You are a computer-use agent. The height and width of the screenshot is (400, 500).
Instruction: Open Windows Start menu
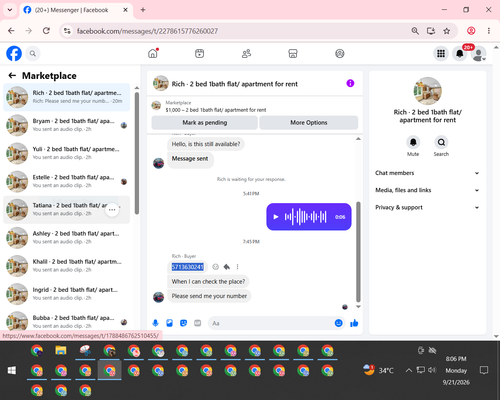(x=12, y=370)
